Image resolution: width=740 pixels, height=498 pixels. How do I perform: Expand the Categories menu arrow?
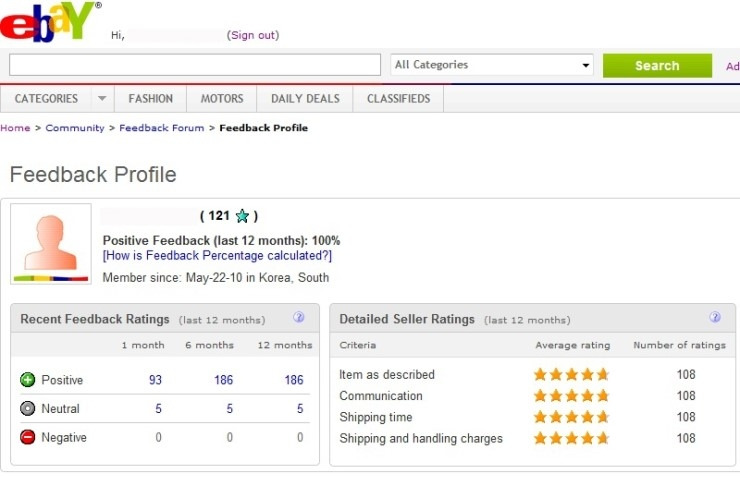(102, 99)
